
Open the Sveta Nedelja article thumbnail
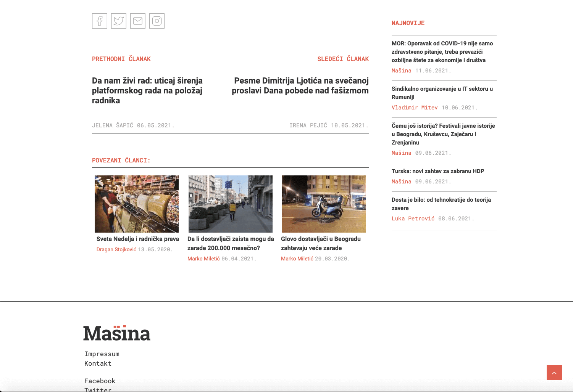click(137, 204)
